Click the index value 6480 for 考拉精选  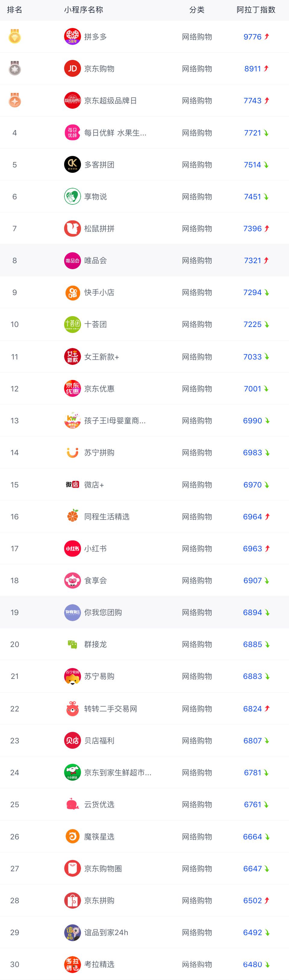pos(253,964)
